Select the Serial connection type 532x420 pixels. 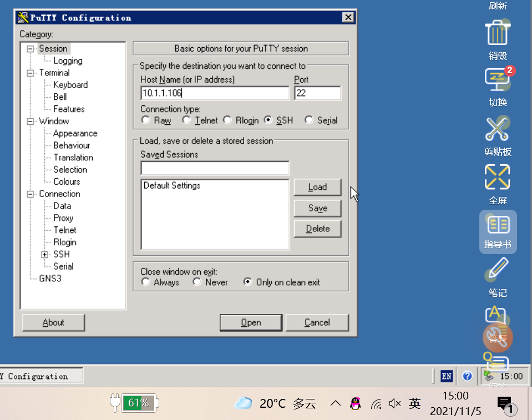[309, 120]
